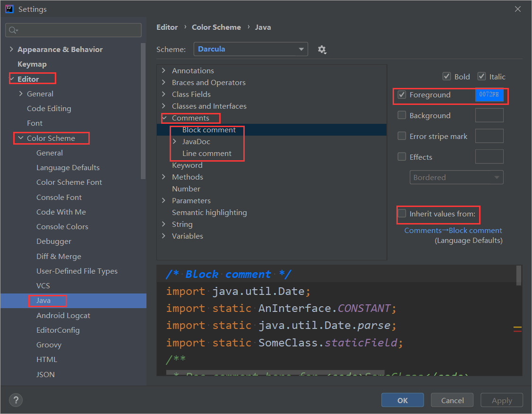This screenshot has height=414, width=532.
Task: Expand Classes and Interfaces category
Action: tap(164, 106)
